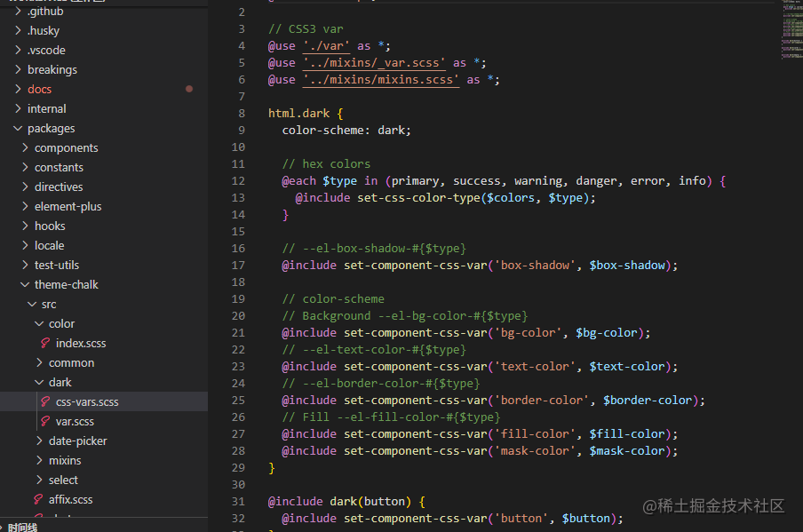Viewport: 803px width, 532px height.
Task: Click line number 20 in the gutter
Action: pos(238,315)
